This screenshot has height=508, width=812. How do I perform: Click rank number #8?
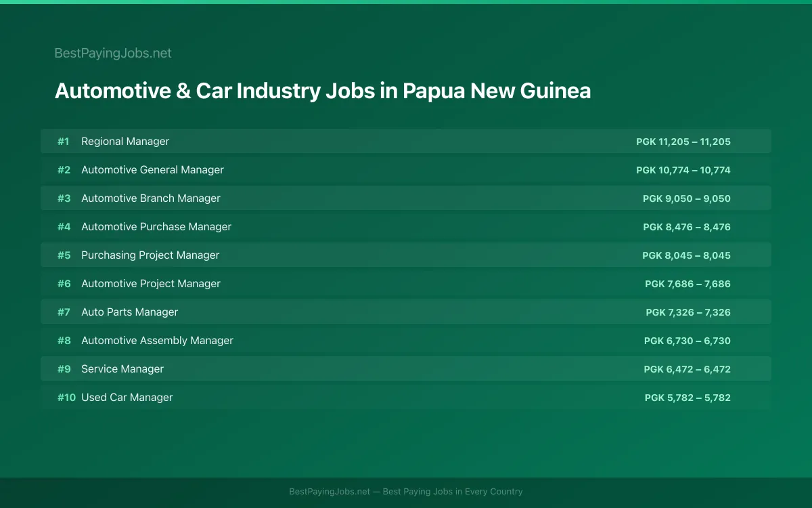[x=64, y=341]
